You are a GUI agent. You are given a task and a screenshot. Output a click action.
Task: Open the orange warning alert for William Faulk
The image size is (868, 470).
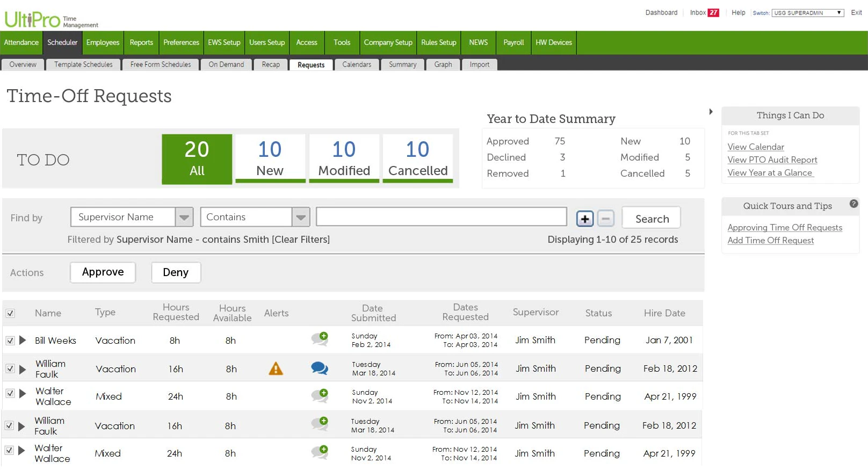[276, 368]
